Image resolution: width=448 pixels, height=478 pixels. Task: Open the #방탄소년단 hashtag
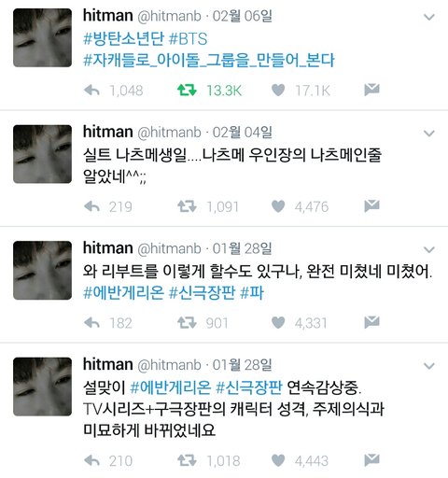point(123,39)
